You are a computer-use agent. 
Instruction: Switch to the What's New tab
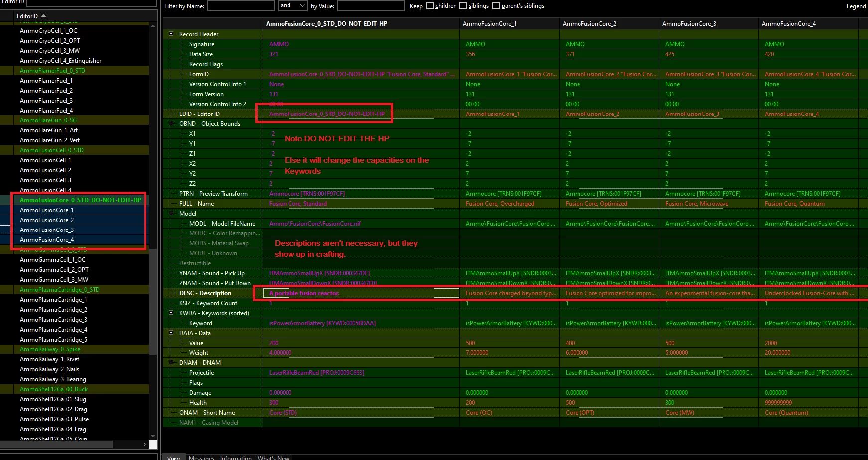pos(273,458)
